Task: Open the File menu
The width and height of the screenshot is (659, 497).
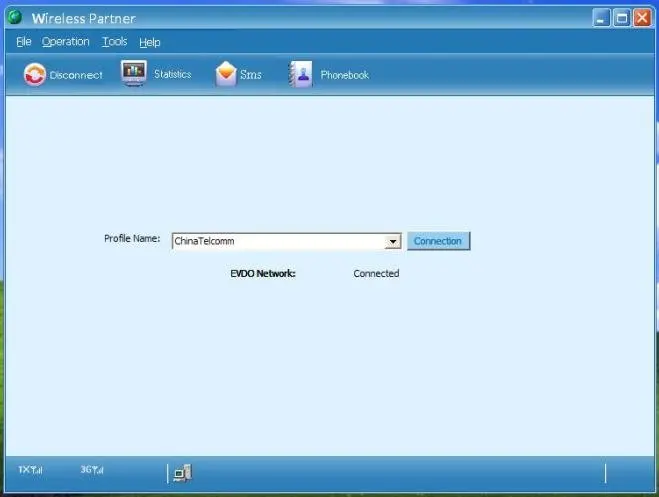Action: 24,42
